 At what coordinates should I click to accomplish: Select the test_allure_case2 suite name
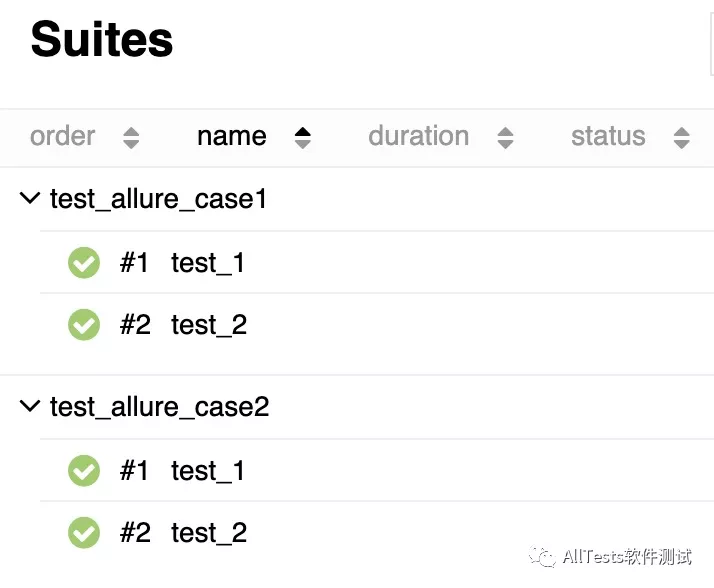pyautogui.click(x=159, y=408)
